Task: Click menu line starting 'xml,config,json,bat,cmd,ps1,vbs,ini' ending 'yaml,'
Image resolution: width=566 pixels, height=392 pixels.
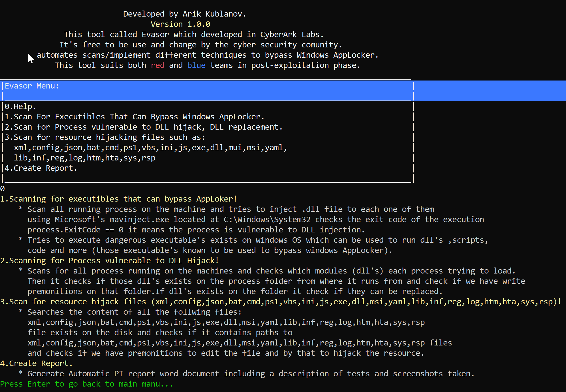Action: point(150,148)
